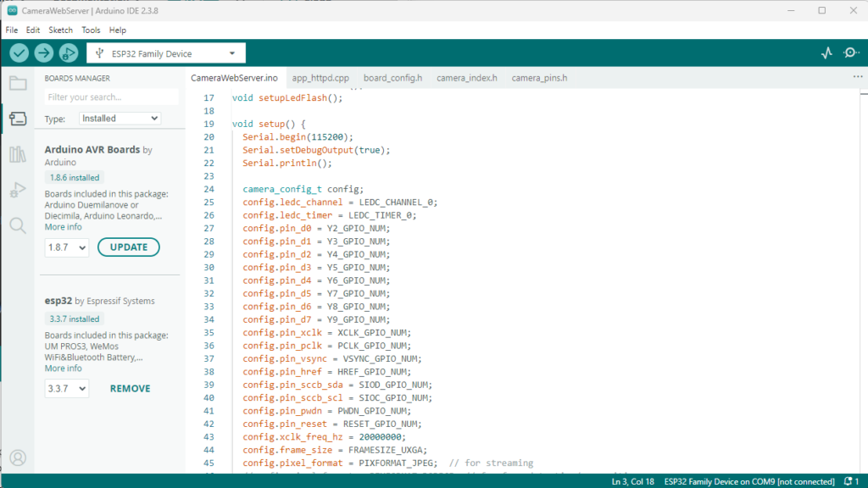Switch to the camera_pins.h tab
This screenshot has width=868, height=488.
[539, 78]
